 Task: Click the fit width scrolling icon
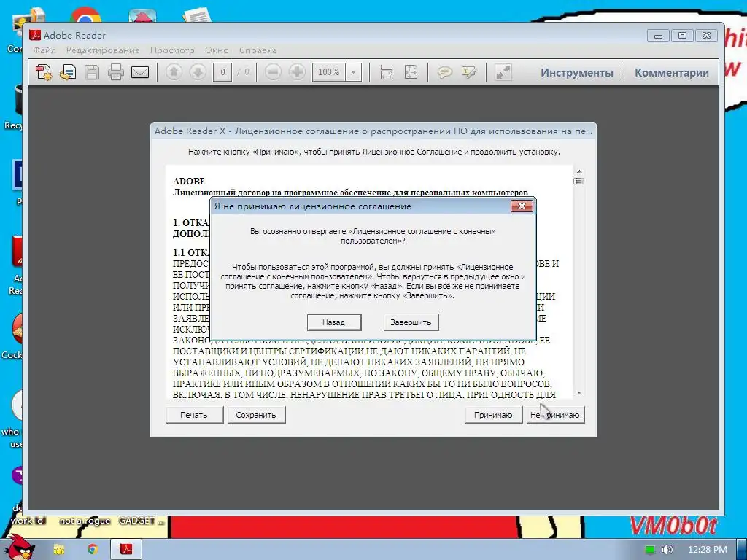pyautogui.click(x=387, y=72)
